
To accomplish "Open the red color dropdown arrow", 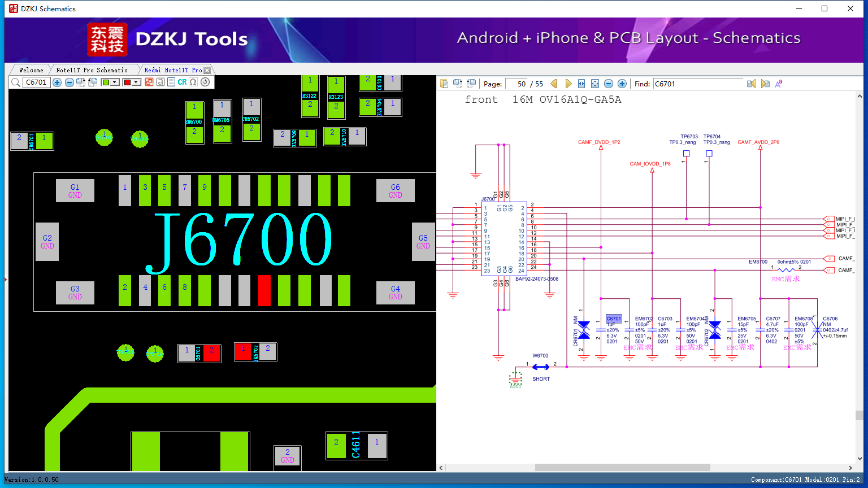I will point(136,82).
